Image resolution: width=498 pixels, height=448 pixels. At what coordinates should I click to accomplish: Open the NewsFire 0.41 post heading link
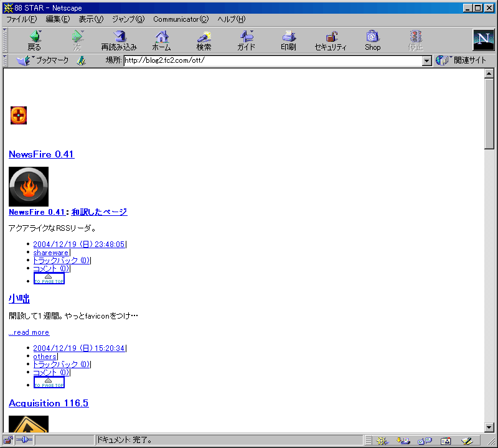coord(42,154)
